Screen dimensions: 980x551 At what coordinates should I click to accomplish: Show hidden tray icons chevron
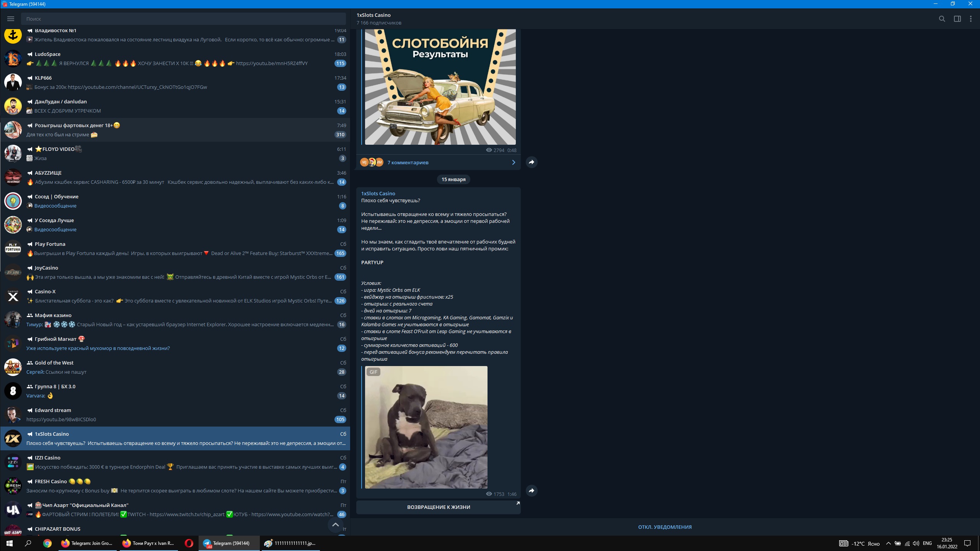pyautogui.click(x=888, y=543)
